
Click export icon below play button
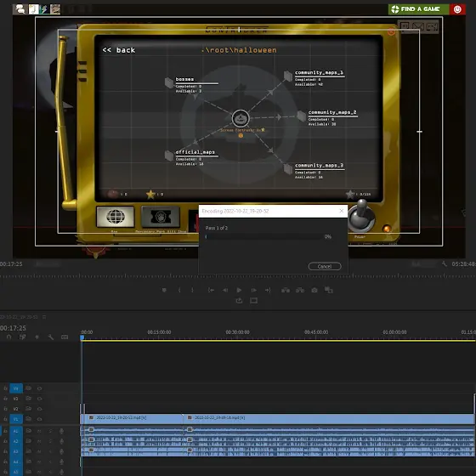click(239, 301)
